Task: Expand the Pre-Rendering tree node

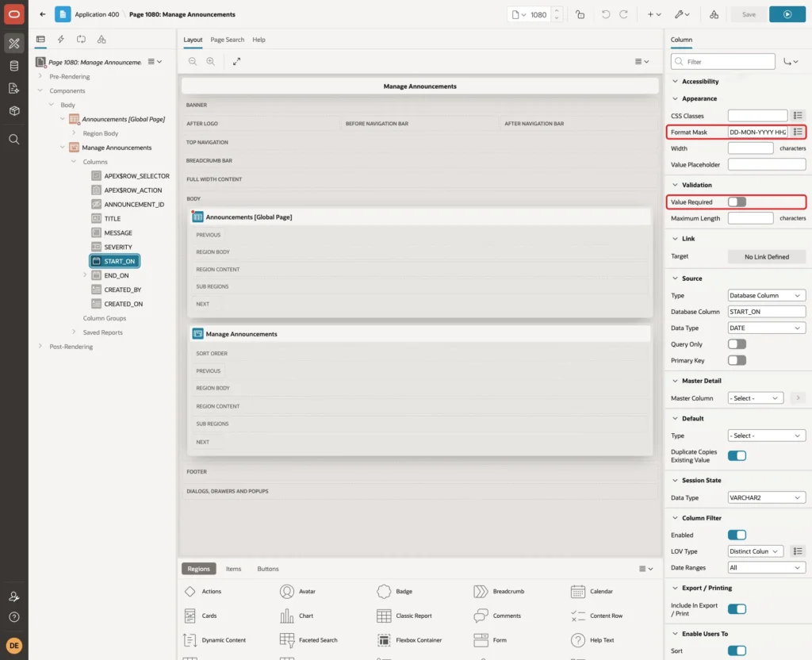Action: (40, 76)
